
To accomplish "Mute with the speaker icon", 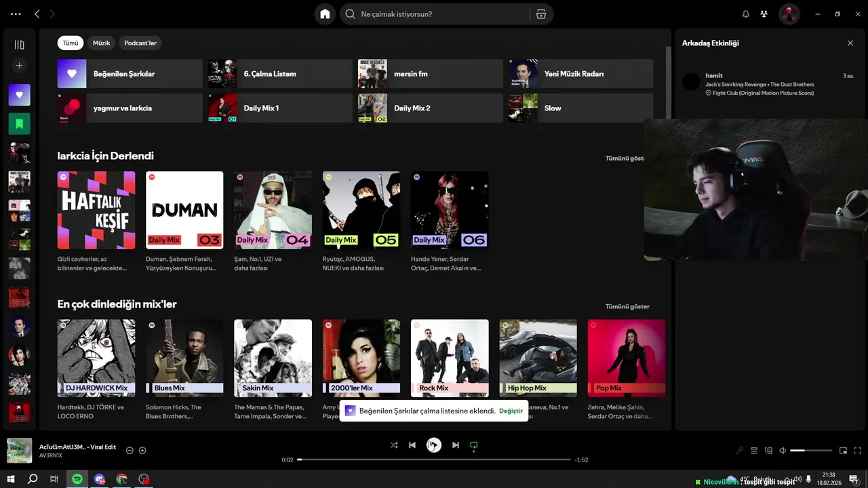I will (x=783, y=451).
